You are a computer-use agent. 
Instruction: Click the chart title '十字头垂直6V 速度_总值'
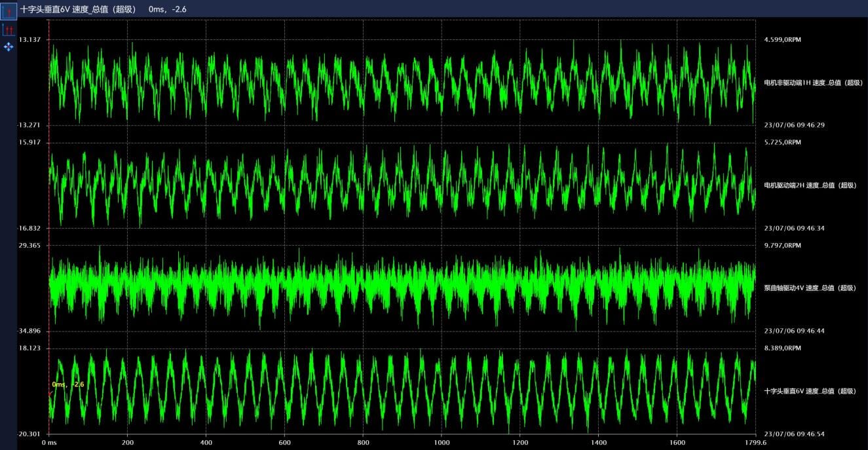click(78, 9)
